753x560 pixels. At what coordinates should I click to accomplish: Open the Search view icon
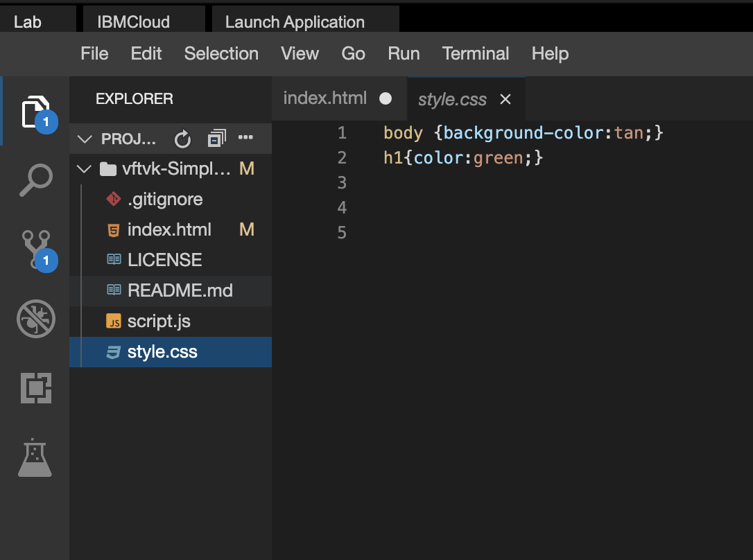tap(35, 180)
